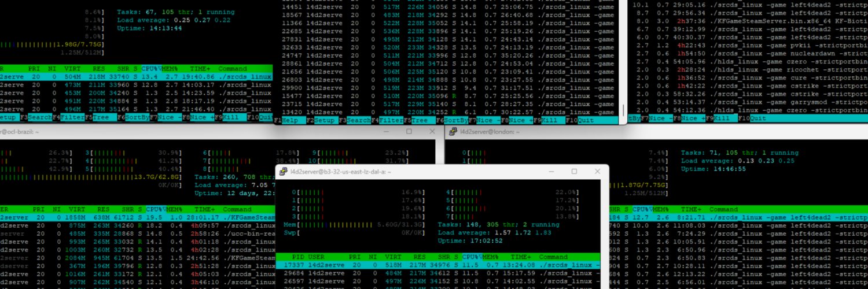
Task: Click the Command column header in dal-a window
Action: 554,257
